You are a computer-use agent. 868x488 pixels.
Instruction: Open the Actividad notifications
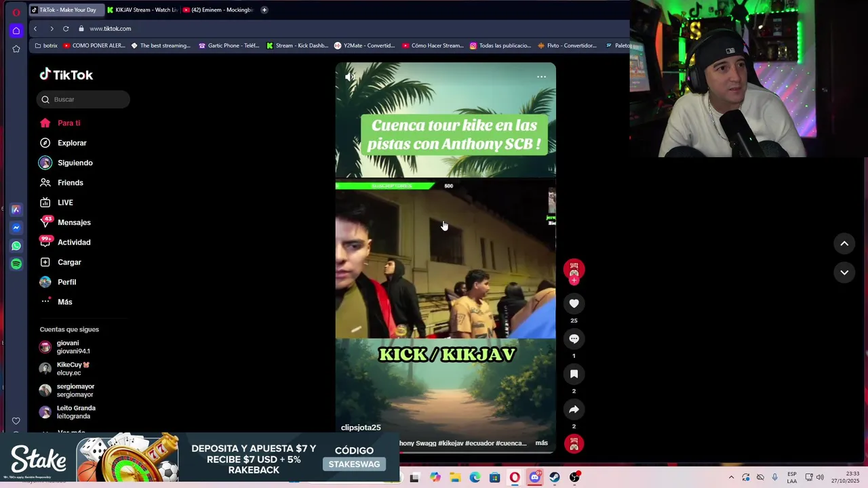65,243
